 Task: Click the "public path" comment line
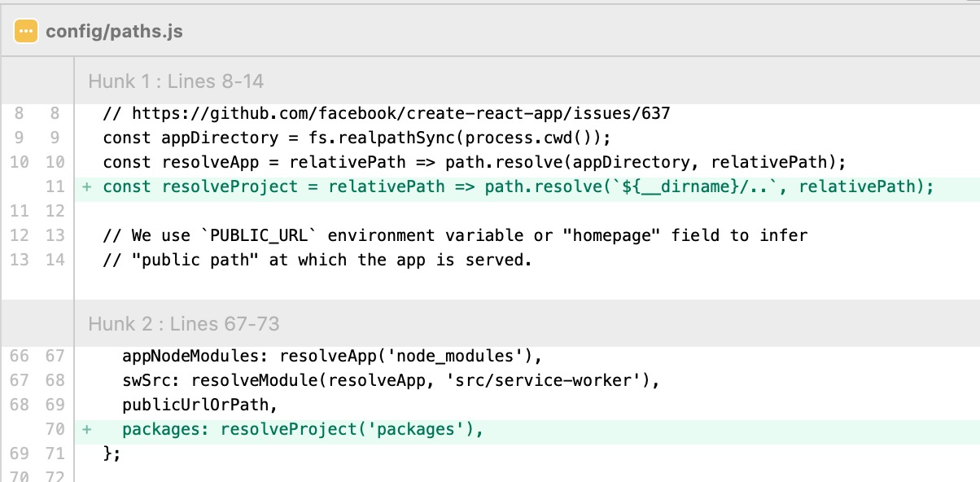click(317, 260)
